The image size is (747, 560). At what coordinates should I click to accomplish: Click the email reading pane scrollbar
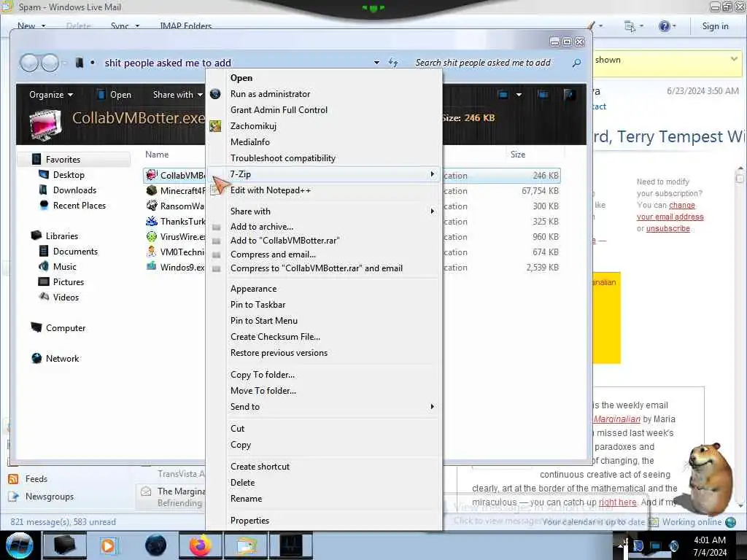pos(740,335)
